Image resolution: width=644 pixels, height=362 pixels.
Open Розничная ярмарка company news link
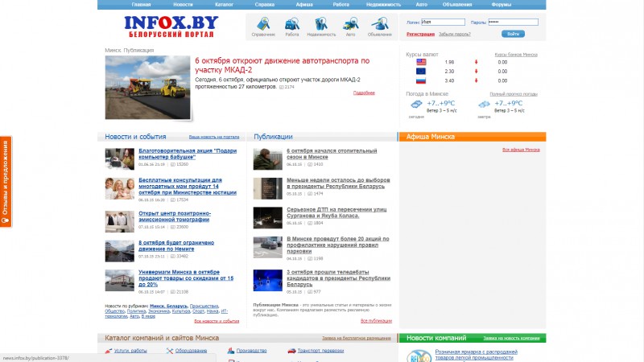point(476,355)
